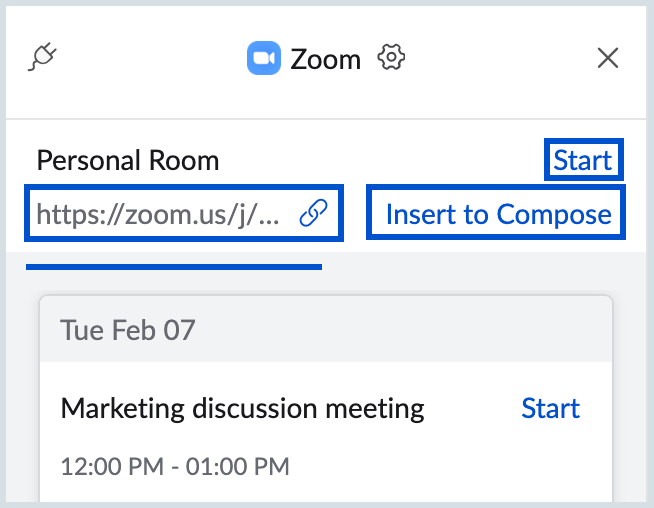Copy the personal room link icon
The image size is (654, 508).
(x=314, y=213)
